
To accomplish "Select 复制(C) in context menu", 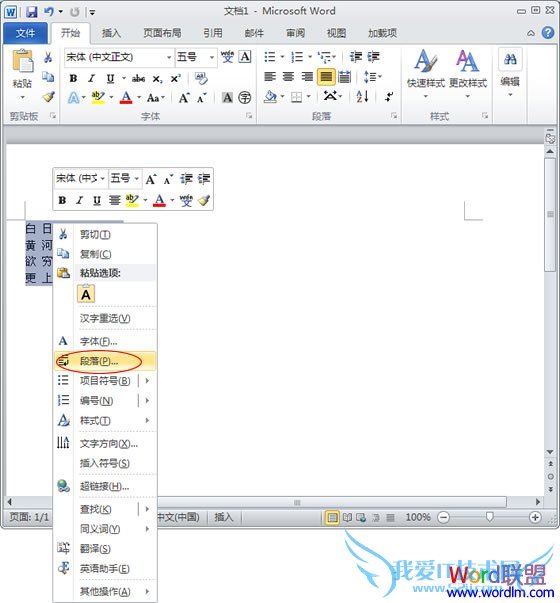I will [105, 254].
